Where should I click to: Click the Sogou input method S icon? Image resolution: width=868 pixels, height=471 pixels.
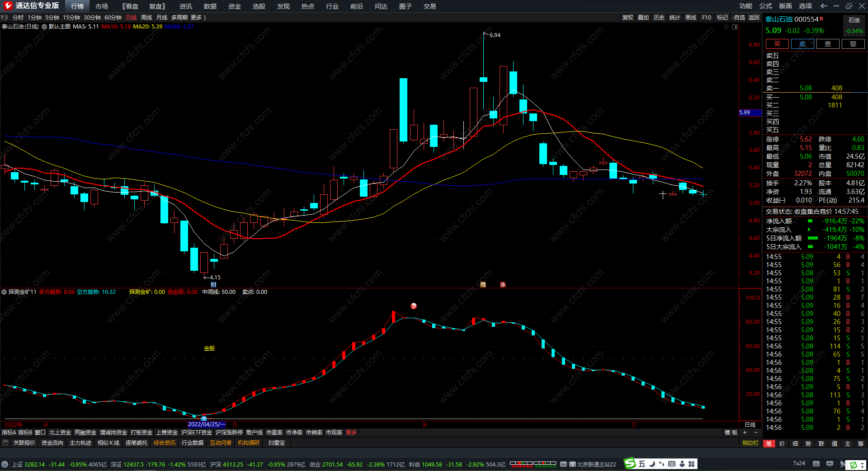630,464
